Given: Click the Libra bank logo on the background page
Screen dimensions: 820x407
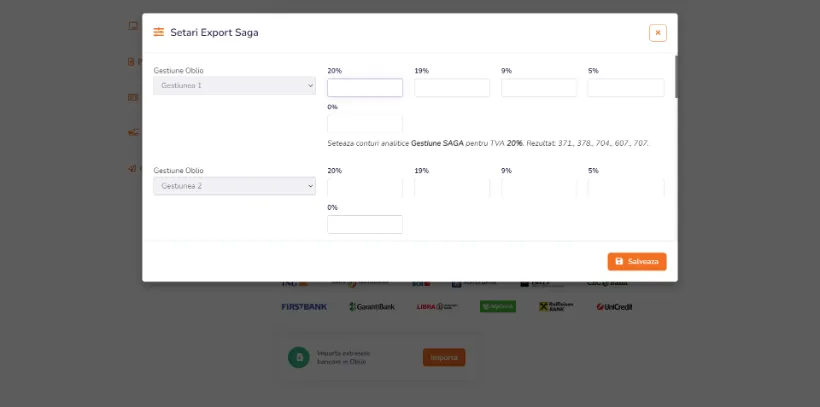Looking at the screenshot, I should pos(437,307).
